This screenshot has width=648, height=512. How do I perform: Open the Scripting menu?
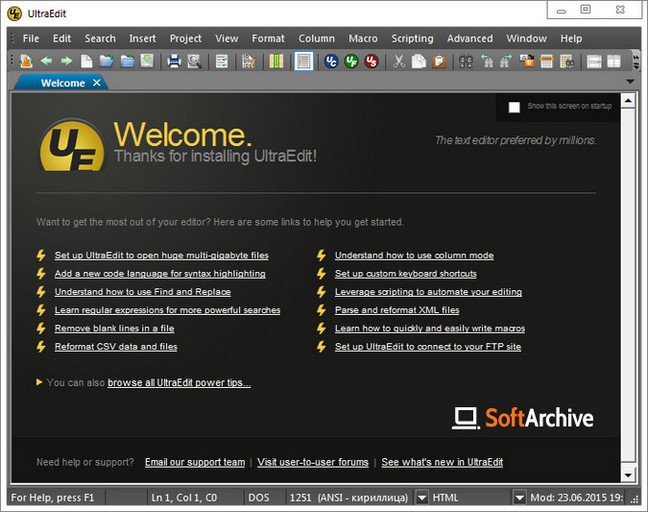412,38
